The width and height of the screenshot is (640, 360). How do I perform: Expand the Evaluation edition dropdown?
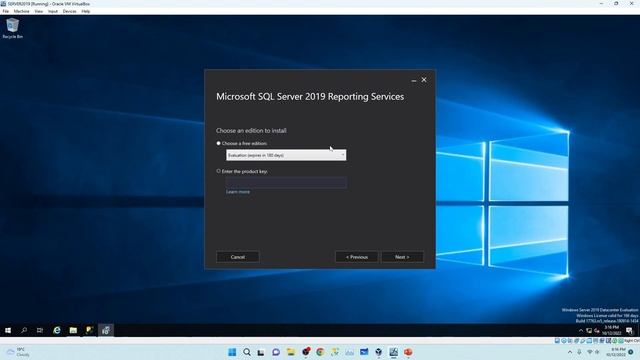click(x=286, y=155)
